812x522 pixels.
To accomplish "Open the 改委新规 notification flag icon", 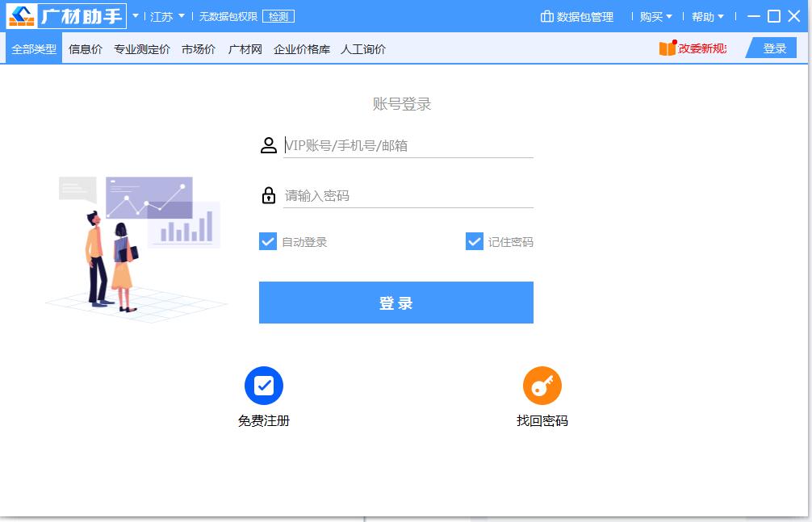I will [x=667, y=48].
